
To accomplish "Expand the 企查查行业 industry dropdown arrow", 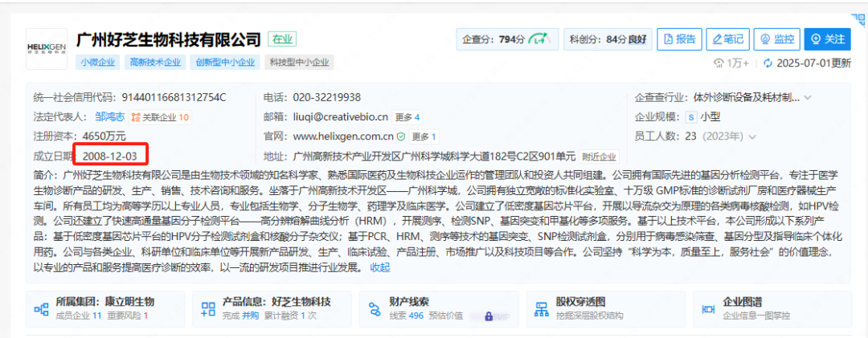I will (x=808, y=98).
